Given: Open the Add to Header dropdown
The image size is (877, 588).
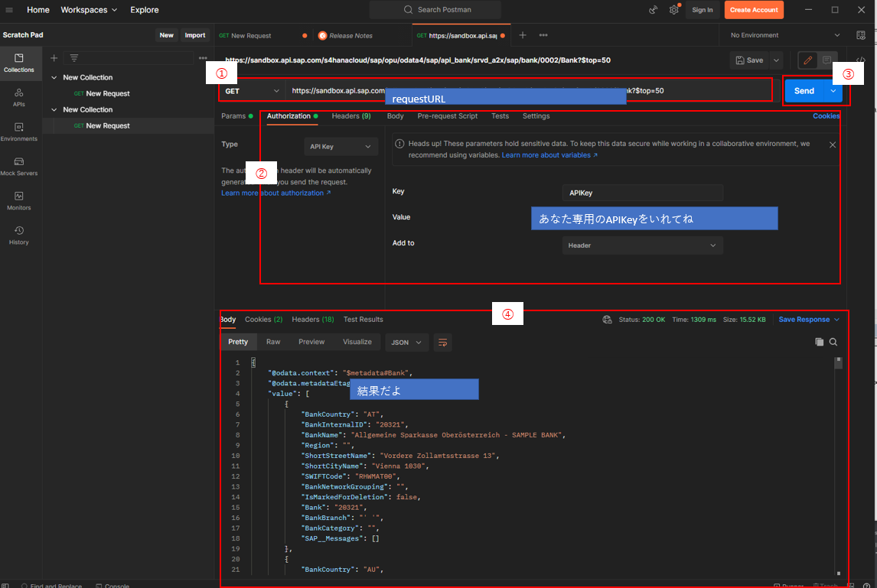Looking at the screenshot, I should (642, 245).
